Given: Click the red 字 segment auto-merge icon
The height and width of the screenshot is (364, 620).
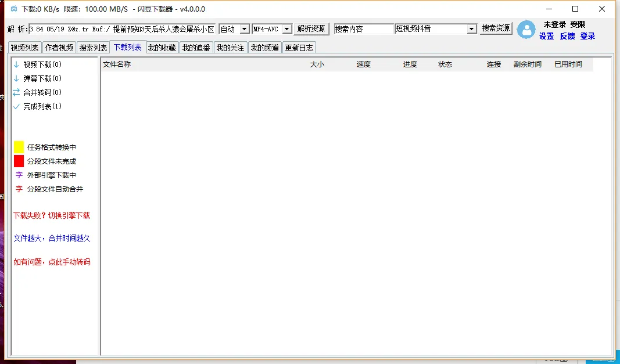Looking at the screenshot, I should pos(18,189).
